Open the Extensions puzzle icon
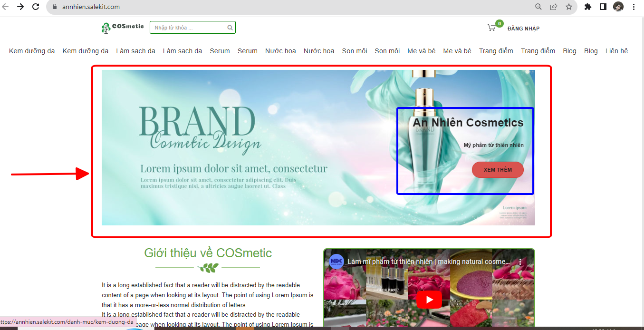644x330 pixels. point(588,7)
